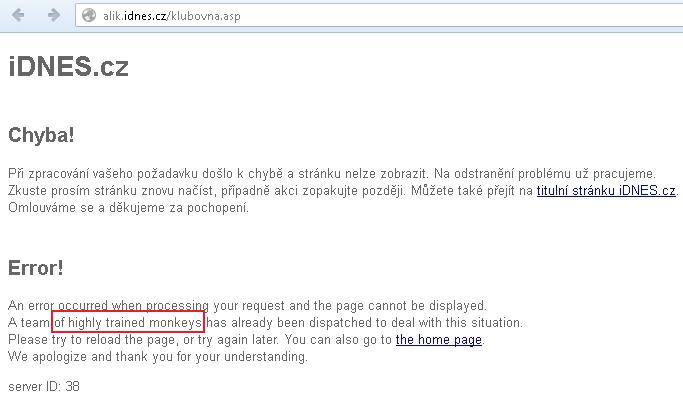This screenshot has height=399, width=683.
Task: Open the 'titulní stránku iDNES.cz' link
Action: point(606,191)
